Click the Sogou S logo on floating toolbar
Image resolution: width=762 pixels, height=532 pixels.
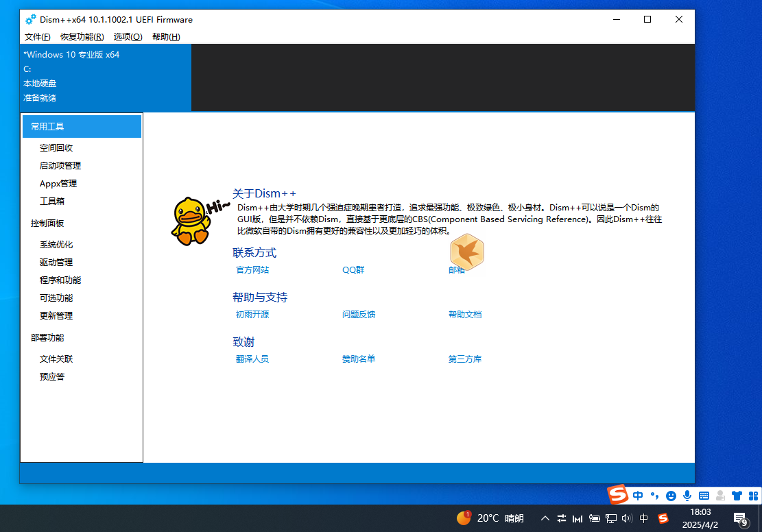[618, 494]
